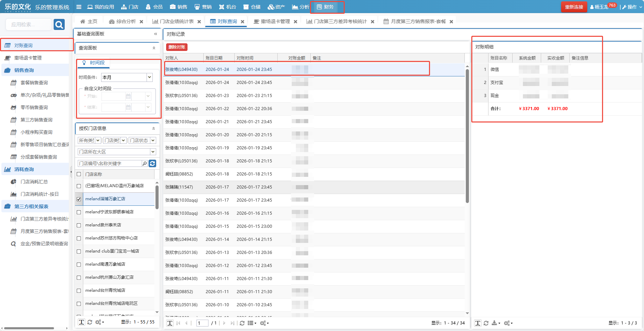Open the 仓储 top menu
The width and height of the screenshot is (644, 331).
pyautogui.click(x=252, y=7)
